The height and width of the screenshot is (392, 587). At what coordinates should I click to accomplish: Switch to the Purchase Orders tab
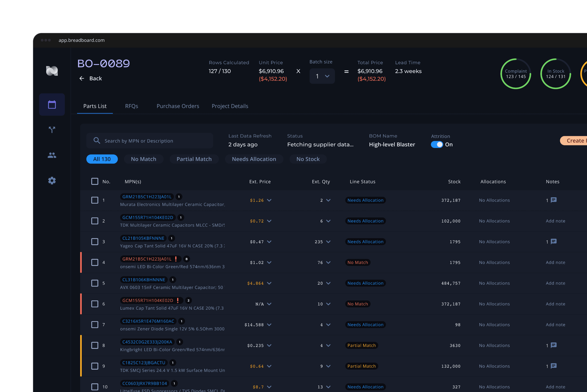(178, 106)
